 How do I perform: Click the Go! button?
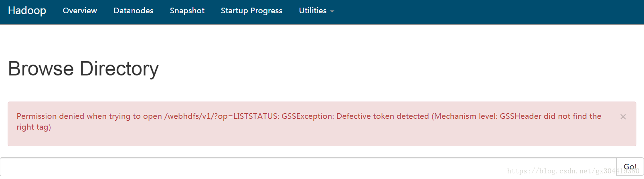tap(630, 167)
